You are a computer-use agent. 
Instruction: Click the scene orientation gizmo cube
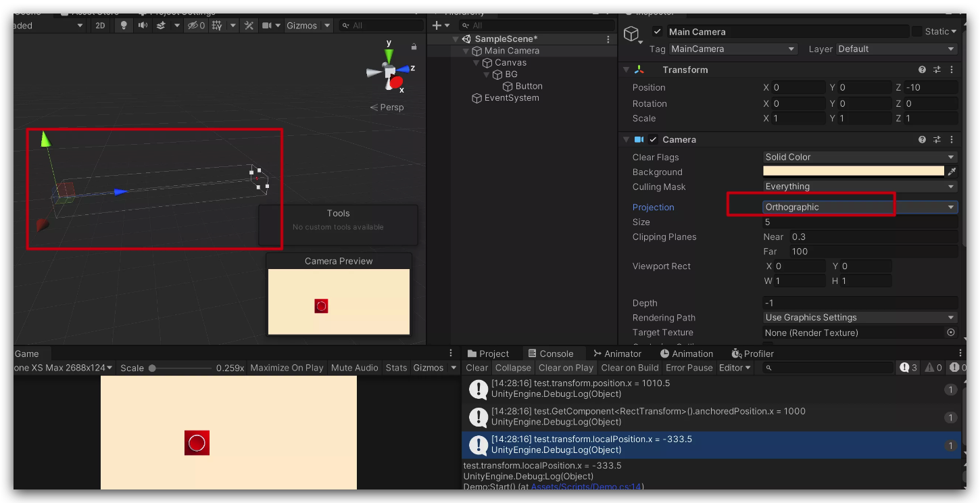click(x=389, y=72)
